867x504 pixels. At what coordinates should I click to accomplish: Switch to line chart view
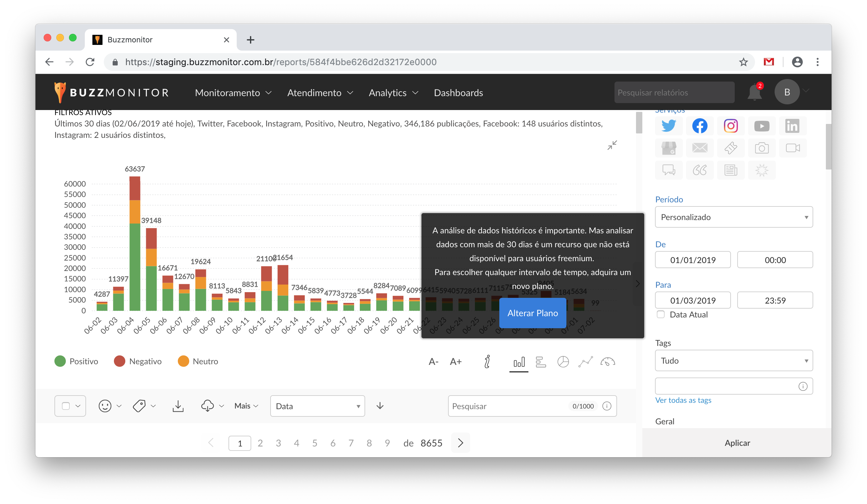[585, 362]
